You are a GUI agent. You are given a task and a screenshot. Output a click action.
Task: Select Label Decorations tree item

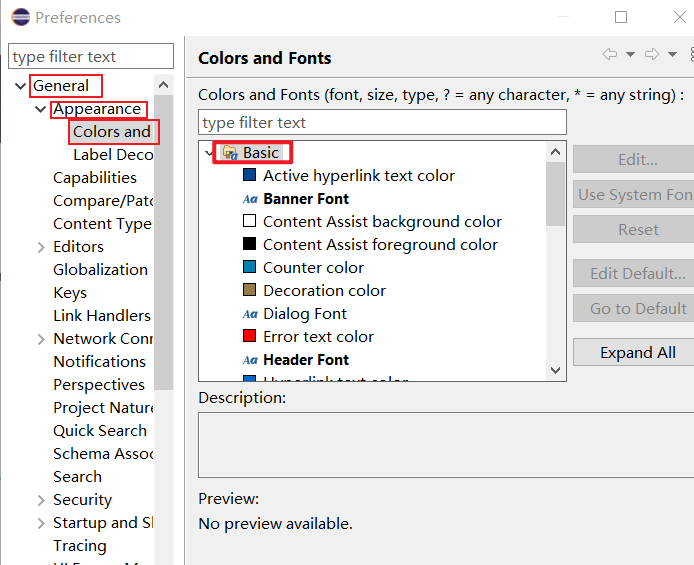[113, 154]
